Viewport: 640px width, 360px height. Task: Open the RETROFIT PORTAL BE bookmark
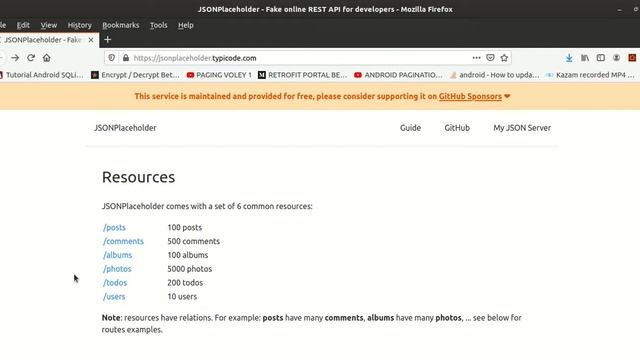(302, 75)
